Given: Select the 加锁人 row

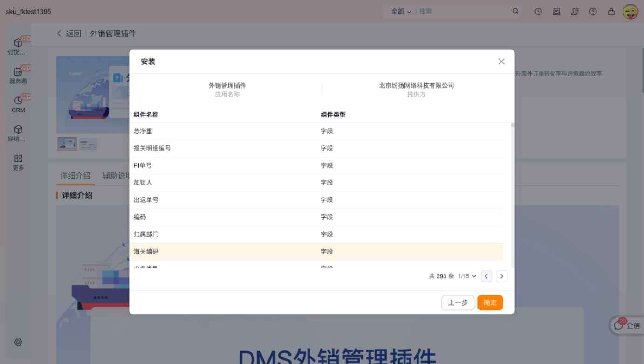Looking at the screenshot, I should click(316, 183).
